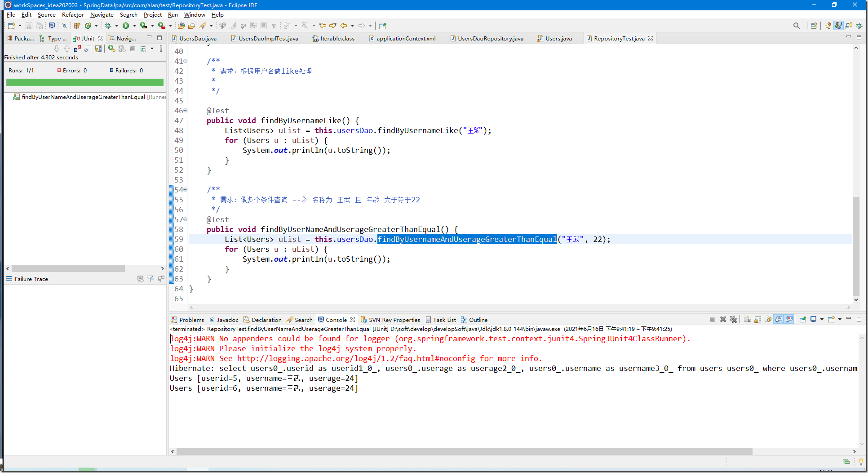Click the Console Pin Console icon
Image resolution: width=868 pixels, height=473 pixels.
[803, 320]
